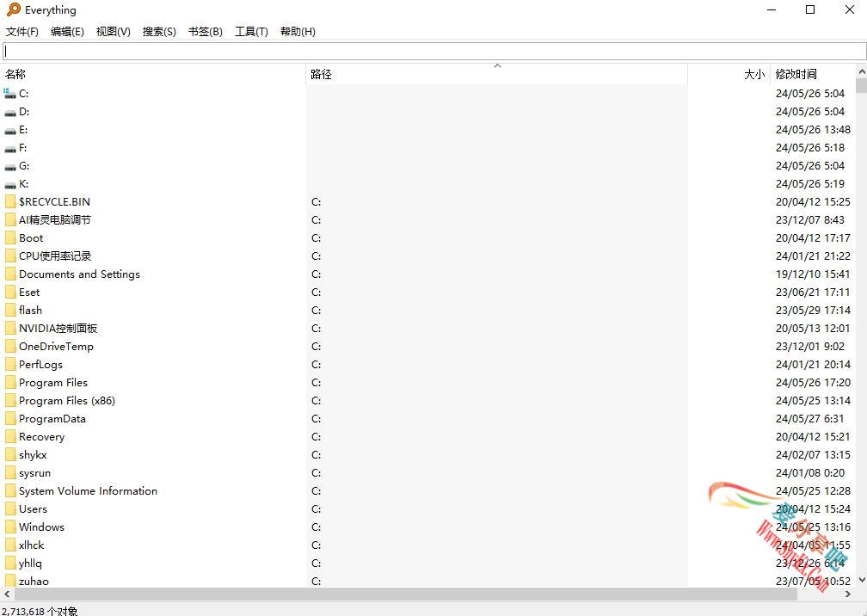Click the Windows folder icon
This screenshot has width=867, height=616.
tap(10, 527)
